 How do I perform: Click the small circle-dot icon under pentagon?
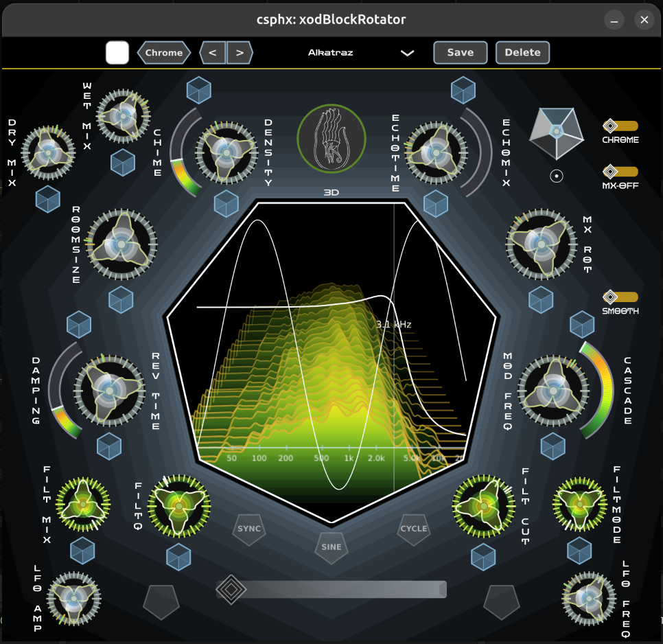tap(557, 176)
